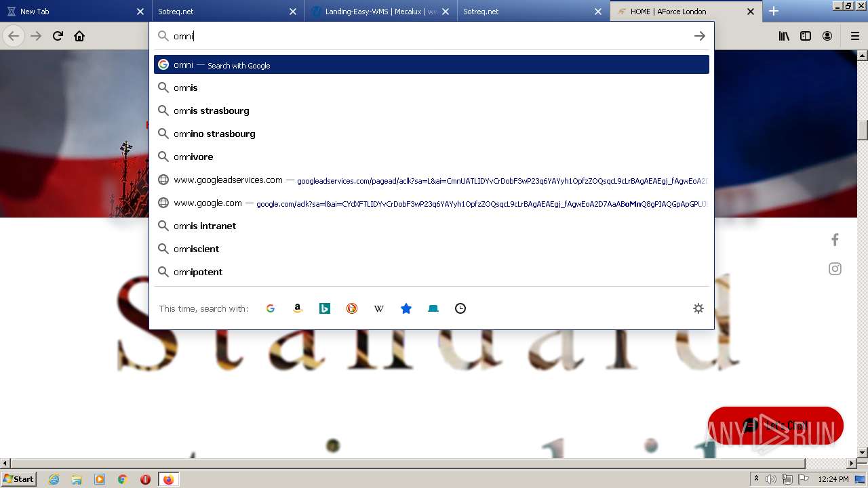
Task: Choose the 'omnis' suggestion
Action: tap(431, 87)
